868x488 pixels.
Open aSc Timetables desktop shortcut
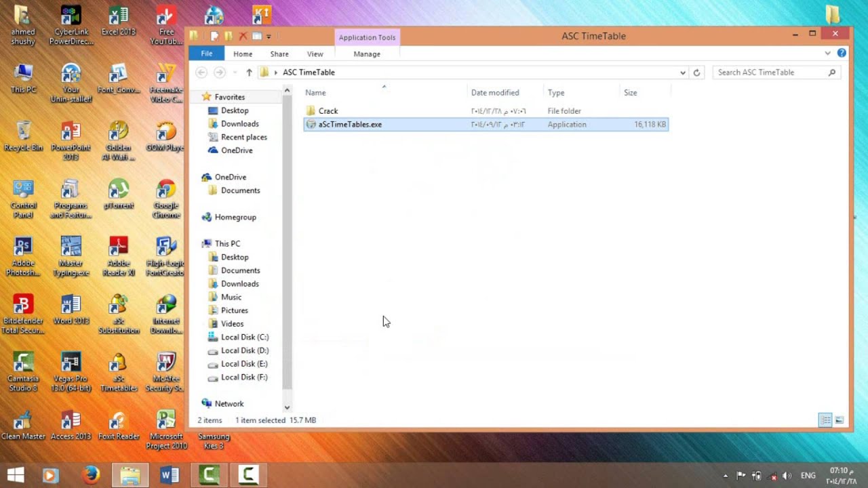click(118, 372)
